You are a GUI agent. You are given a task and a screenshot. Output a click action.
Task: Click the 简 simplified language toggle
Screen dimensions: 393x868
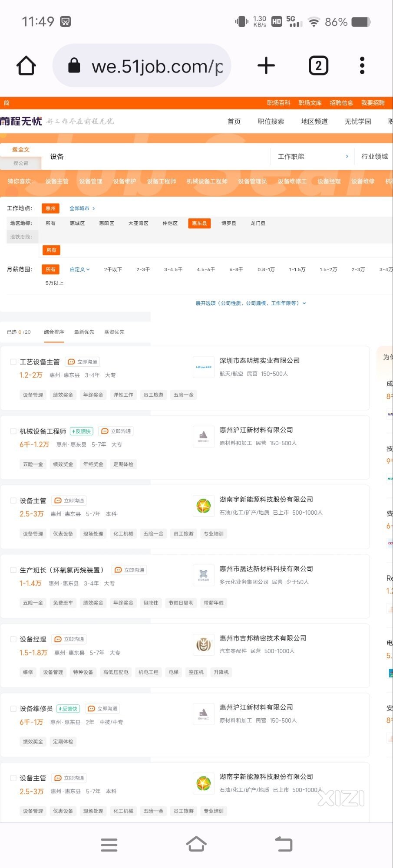pyautogui.click(x=7, y=103)
